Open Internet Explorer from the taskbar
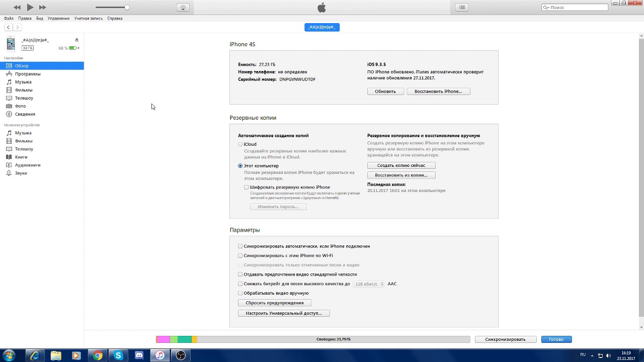This screenshot has width=644, height=362. [x=35, y=355]
